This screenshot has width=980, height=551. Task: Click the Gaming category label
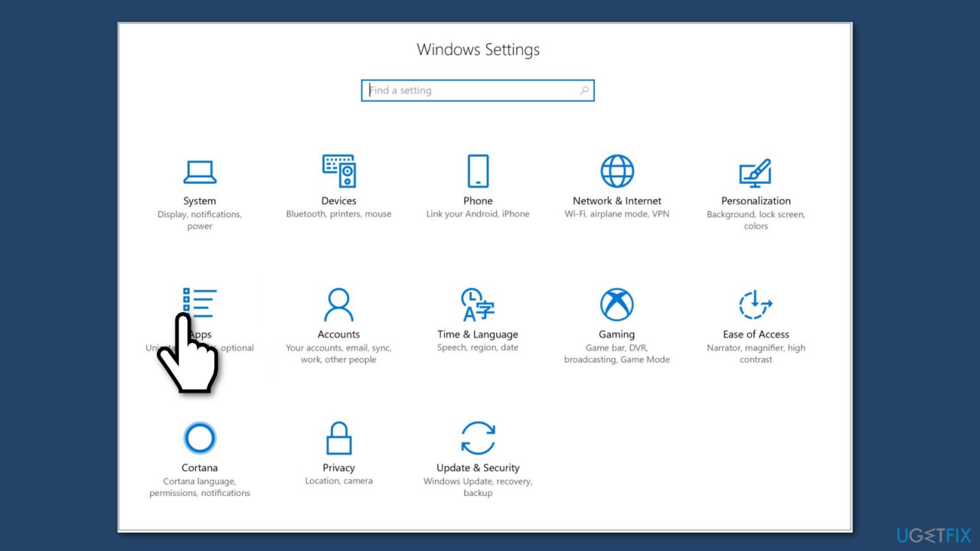coord(617,334)
